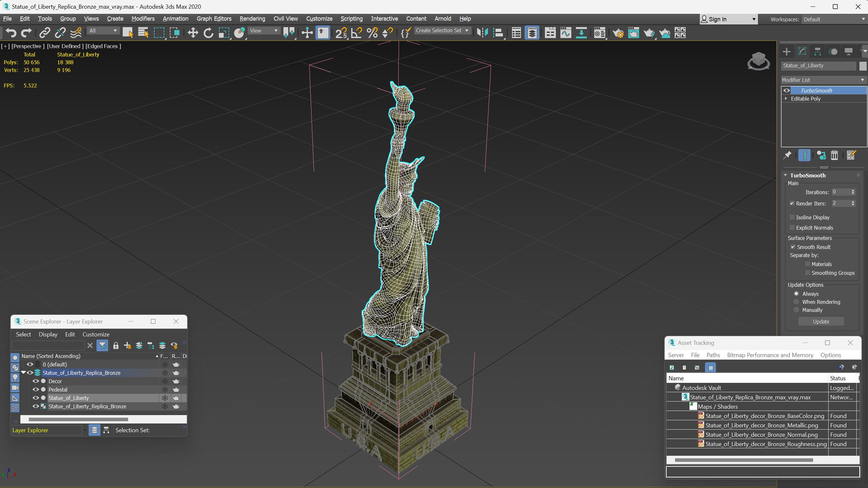Click Configure Modifier Sets icon
Image resolution: width=868 pixels, height=488 pixels.
[851, 155]
